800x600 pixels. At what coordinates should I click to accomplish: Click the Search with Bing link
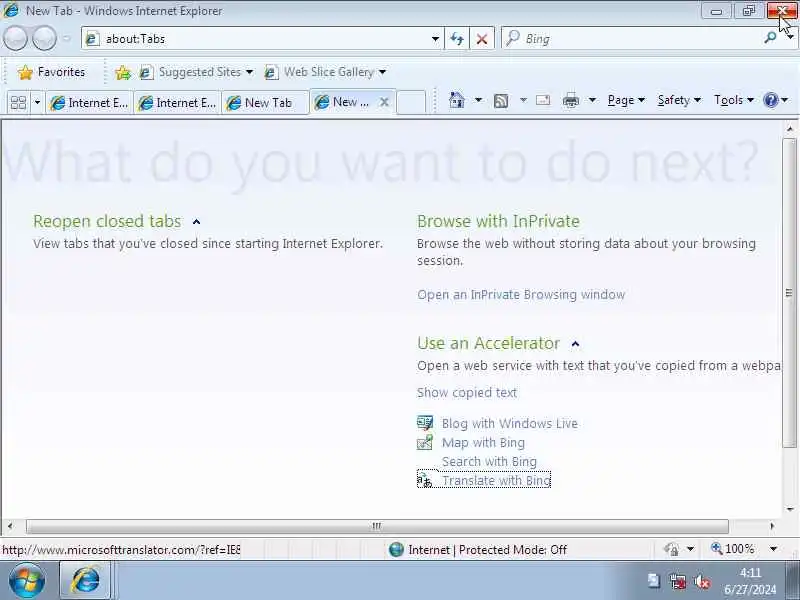489,462
